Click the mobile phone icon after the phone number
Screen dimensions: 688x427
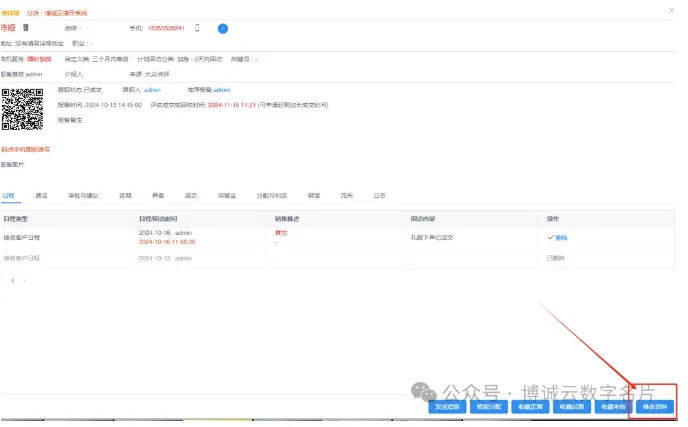pyautogui.click(x=197, y=28)
